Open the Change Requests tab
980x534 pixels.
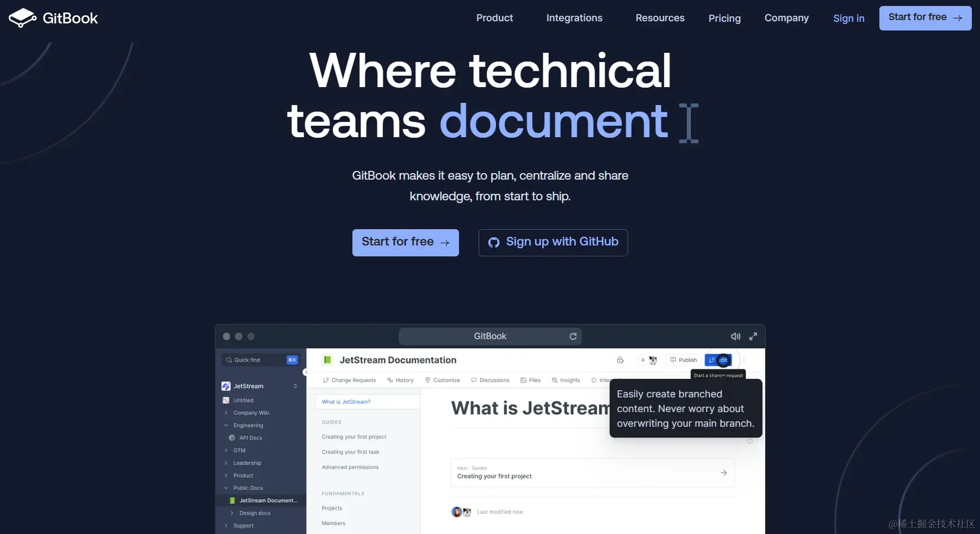click(x=349, y=380)
